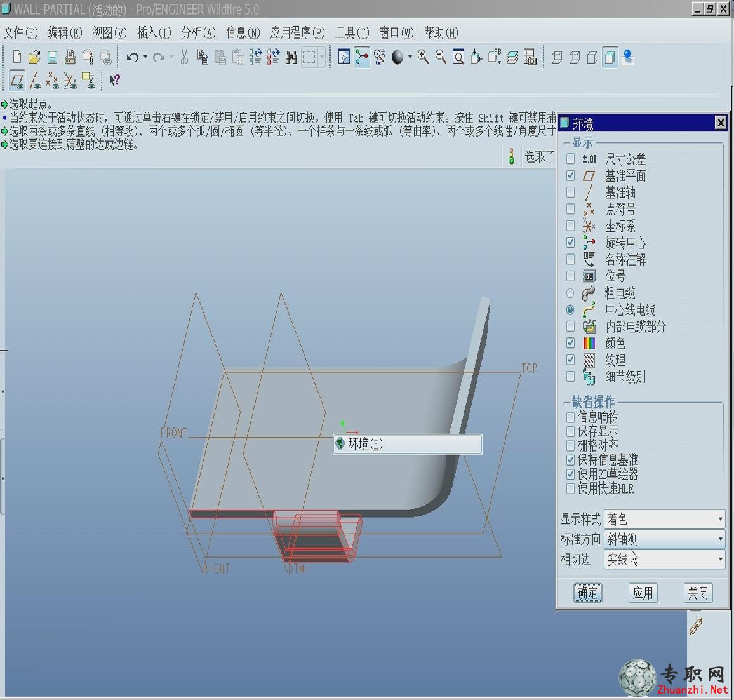
Task: Open the annotation orientation AB dropdown icon
Action: [x=495, y=57]
